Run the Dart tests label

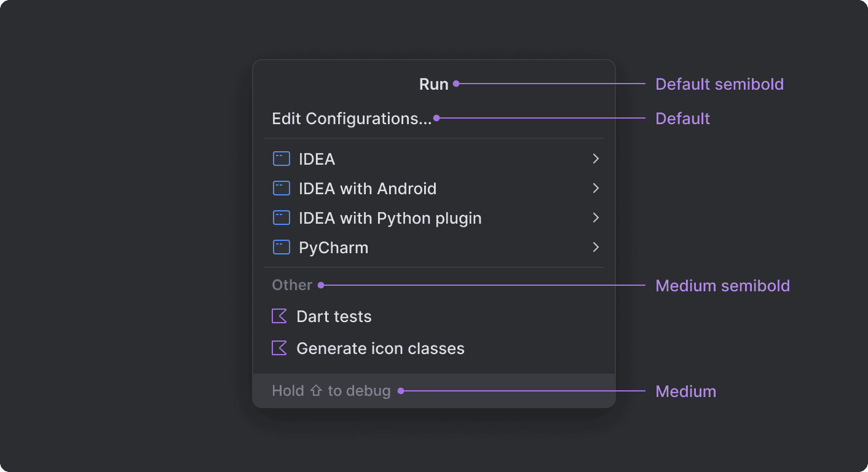334,317
